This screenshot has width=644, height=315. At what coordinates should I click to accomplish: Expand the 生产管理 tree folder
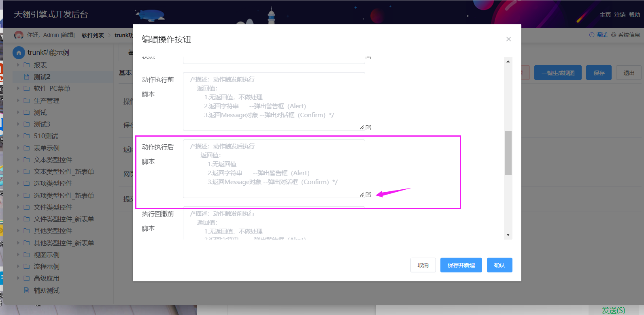click(x=18, y=101)
